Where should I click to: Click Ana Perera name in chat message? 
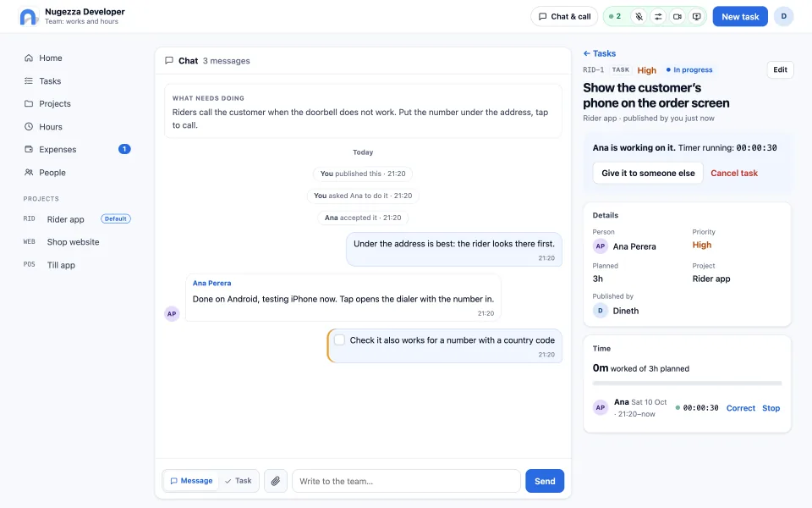211,283
